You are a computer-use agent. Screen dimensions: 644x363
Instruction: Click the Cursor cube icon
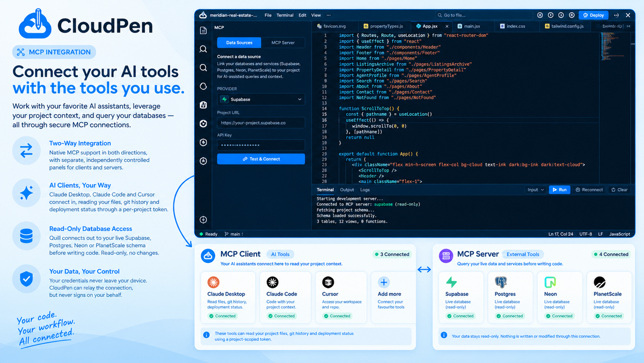pos(328,283)
